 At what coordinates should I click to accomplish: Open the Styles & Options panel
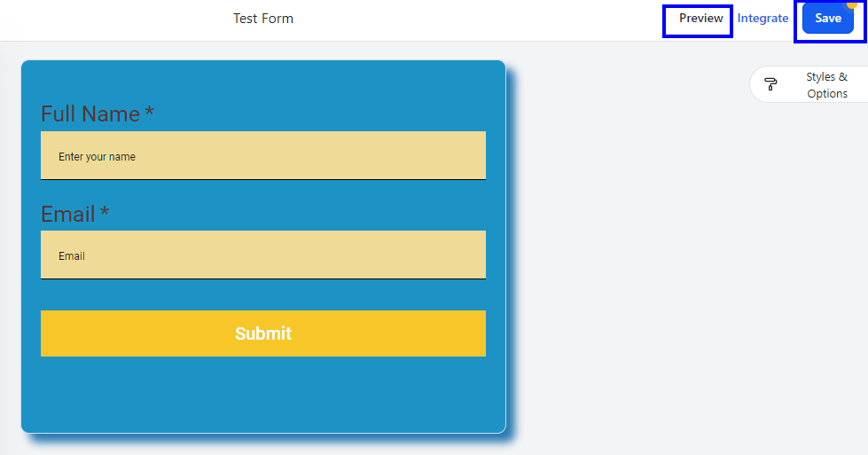[809, 84]
